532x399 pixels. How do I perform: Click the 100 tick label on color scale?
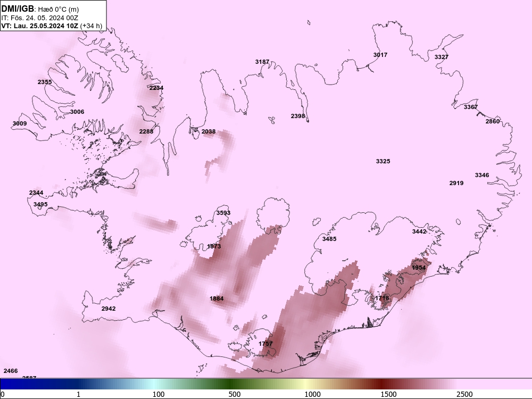(159, 394)
